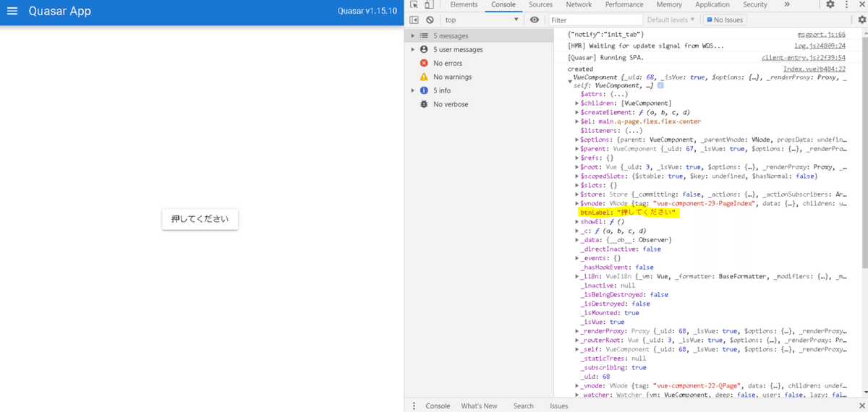
Task: Select the _isMounted: true row
Action: point(609,313)
